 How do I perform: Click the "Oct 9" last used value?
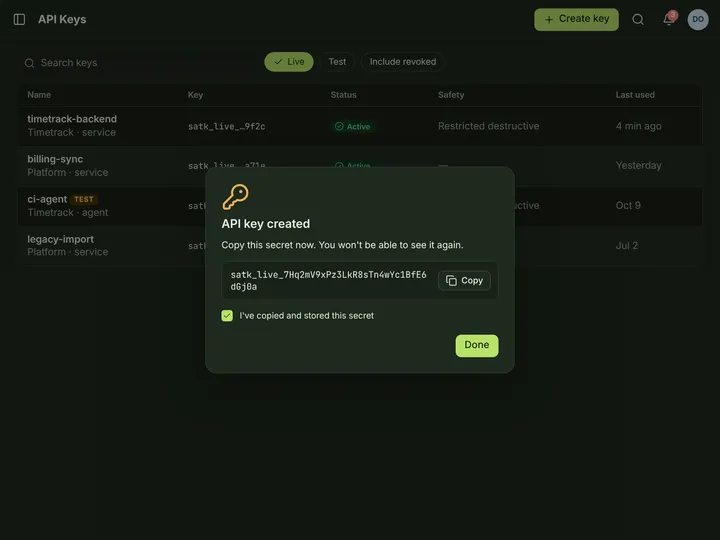pos(628,205)
